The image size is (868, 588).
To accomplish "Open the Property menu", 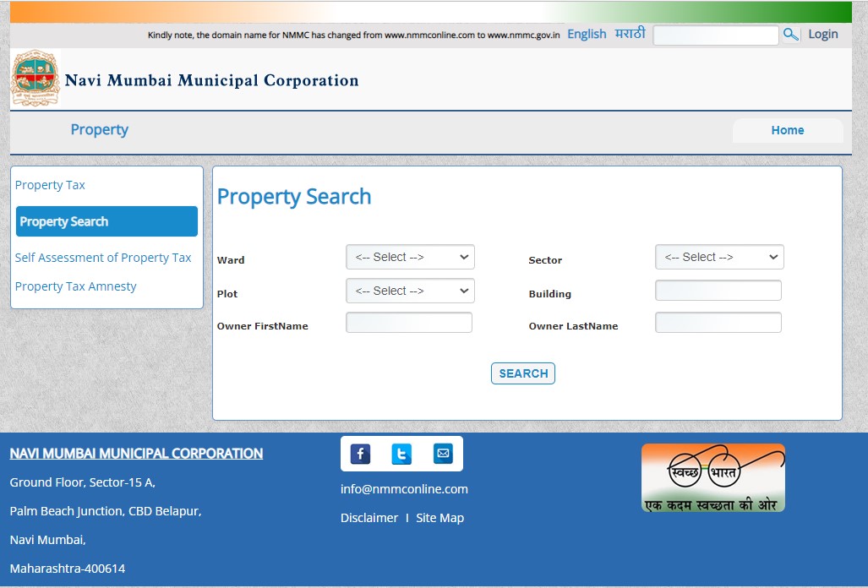I will [x=99, y=129].
